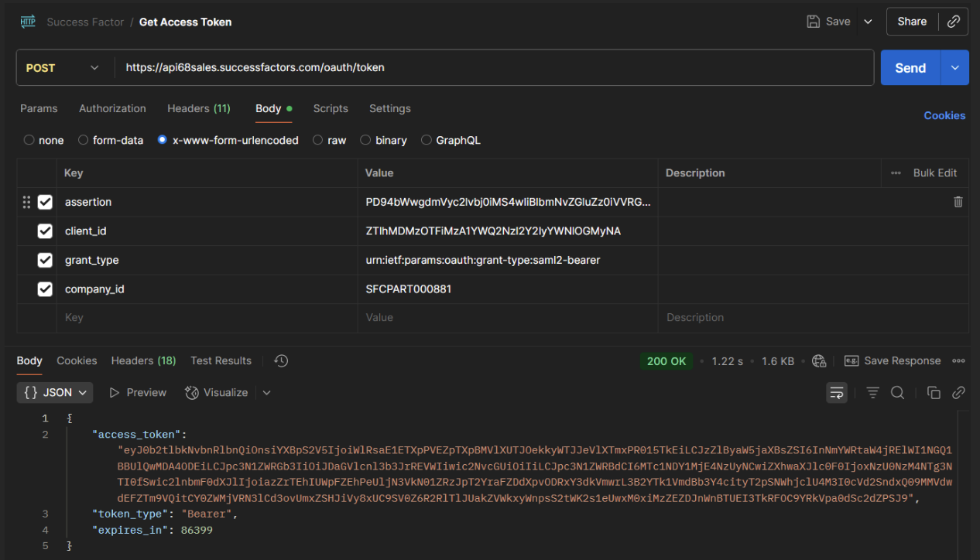Viewport: 980px width, 560px height.
Task: Click Bulk Edit
Action: point(935,173)
